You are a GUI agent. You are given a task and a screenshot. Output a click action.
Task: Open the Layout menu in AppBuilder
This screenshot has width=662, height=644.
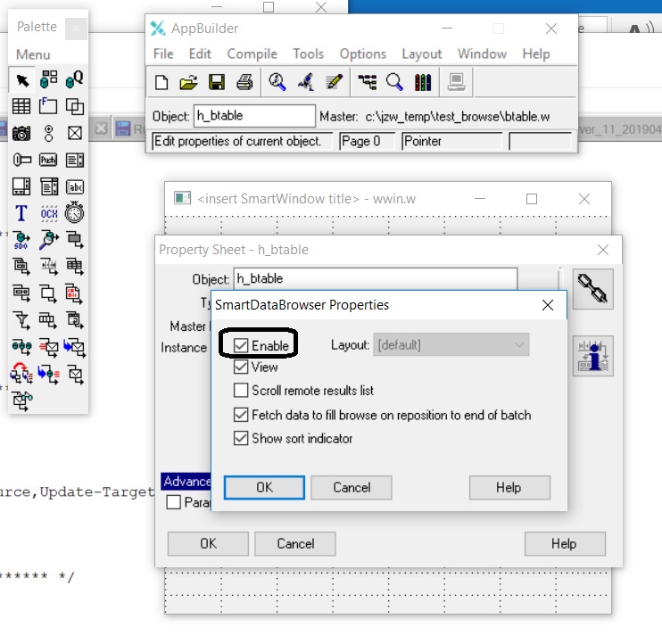(x=422, y=54)
